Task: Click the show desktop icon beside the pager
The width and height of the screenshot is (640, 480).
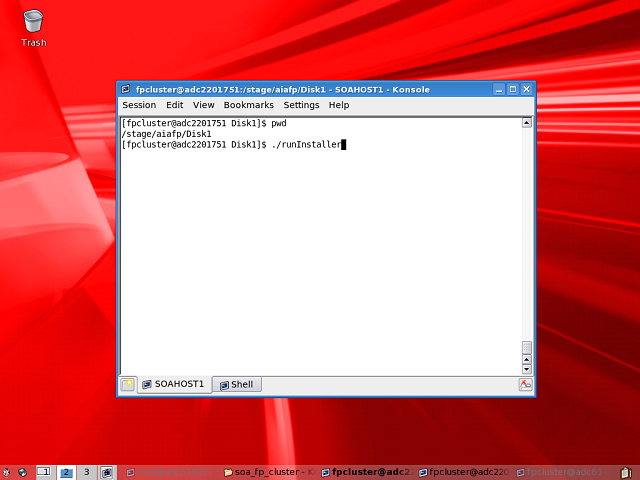Action: pyautogui.click(x=107, y=473)
